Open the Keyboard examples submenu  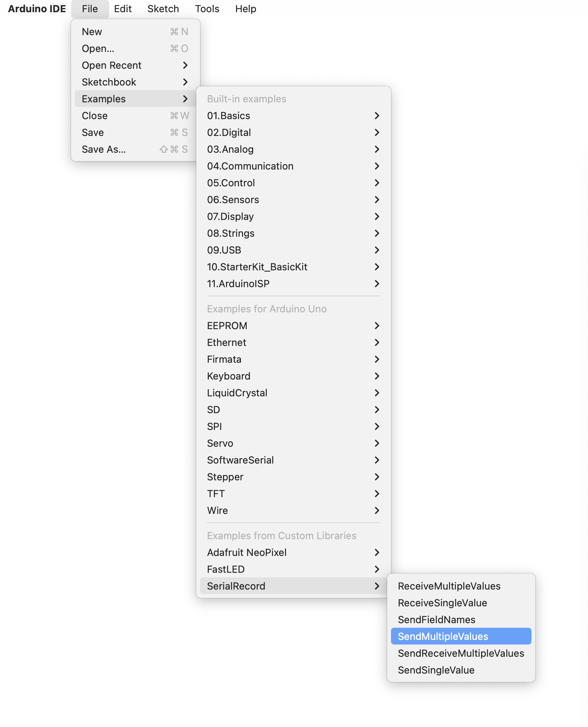[293, 376]
